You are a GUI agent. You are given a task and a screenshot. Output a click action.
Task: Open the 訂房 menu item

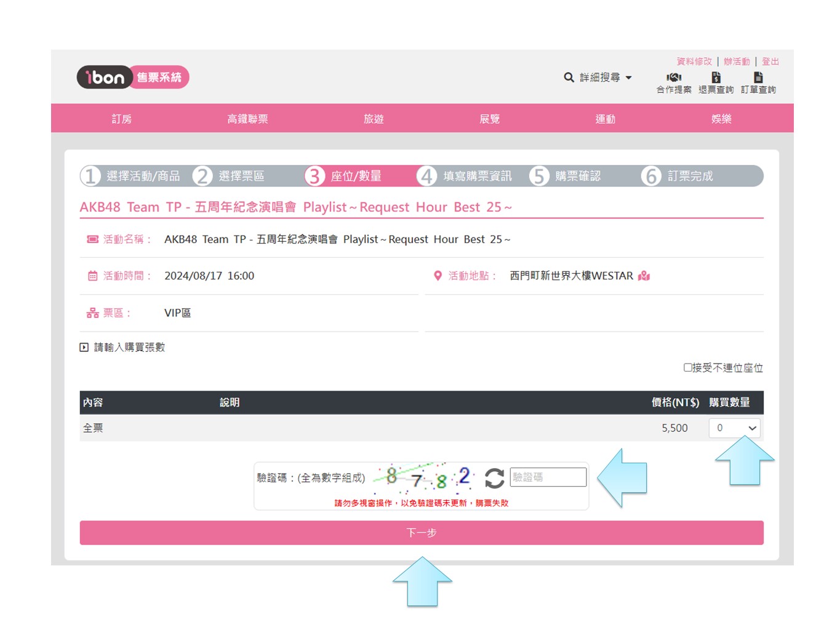[122, 119]
